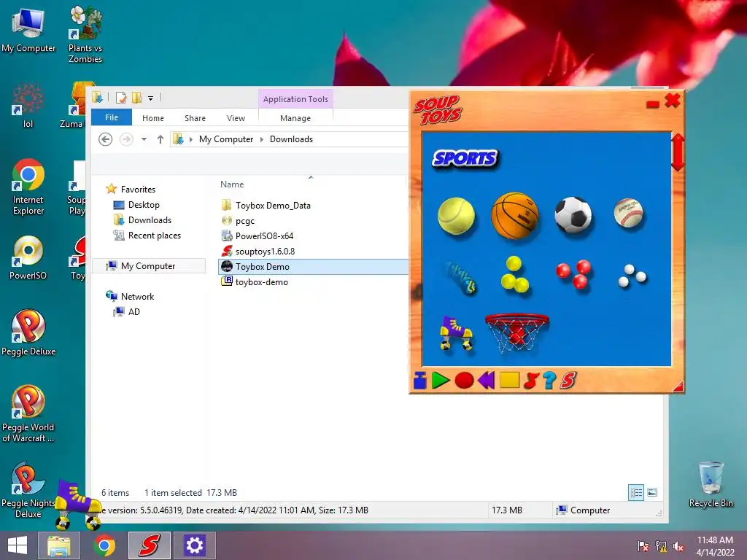The image size is (747, 560).
Task: Select the blue tube of balls toy
Action: click(x=461, y=277)
